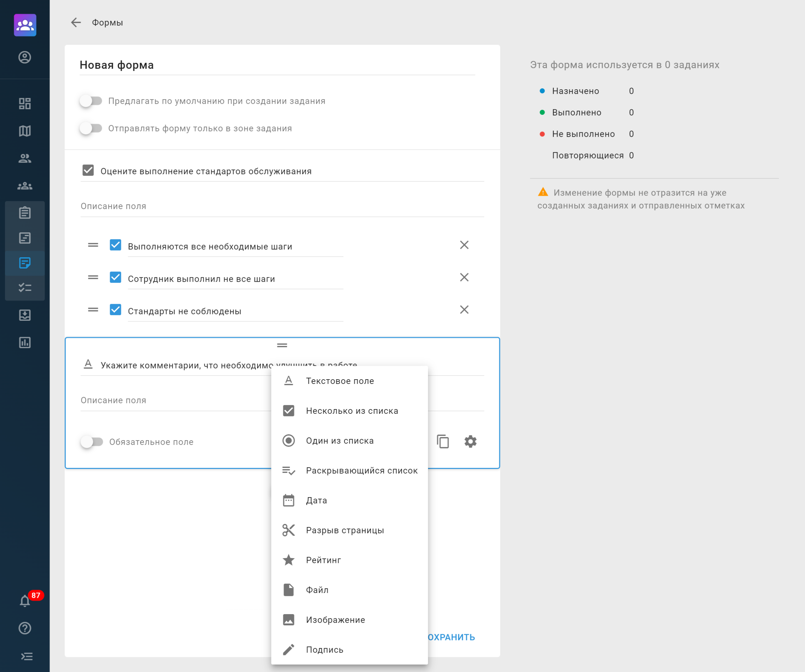The image size is (805, 672).
Task: Open the forms icon highlighted in blue
Action: click(x=25, y=263)
